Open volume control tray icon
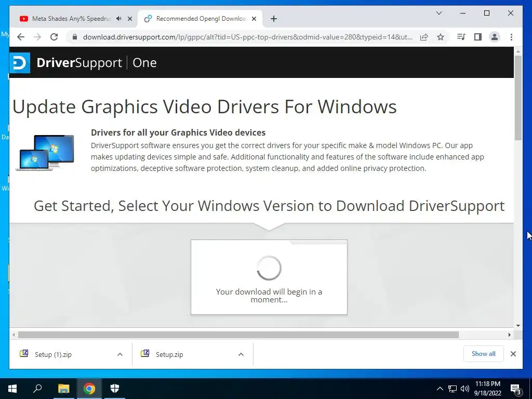This screenshot has width=532, height=399. (465, 389)
